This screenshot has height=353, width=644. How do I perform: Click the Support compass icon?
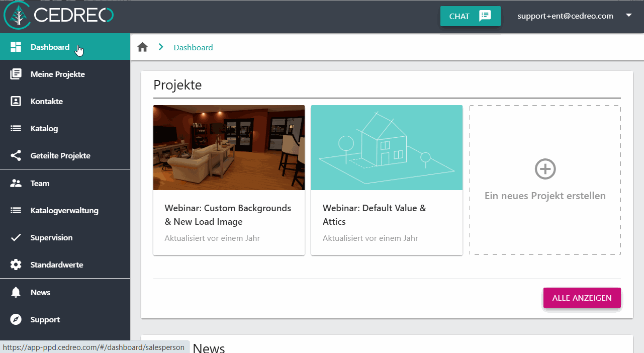[16, 319]
